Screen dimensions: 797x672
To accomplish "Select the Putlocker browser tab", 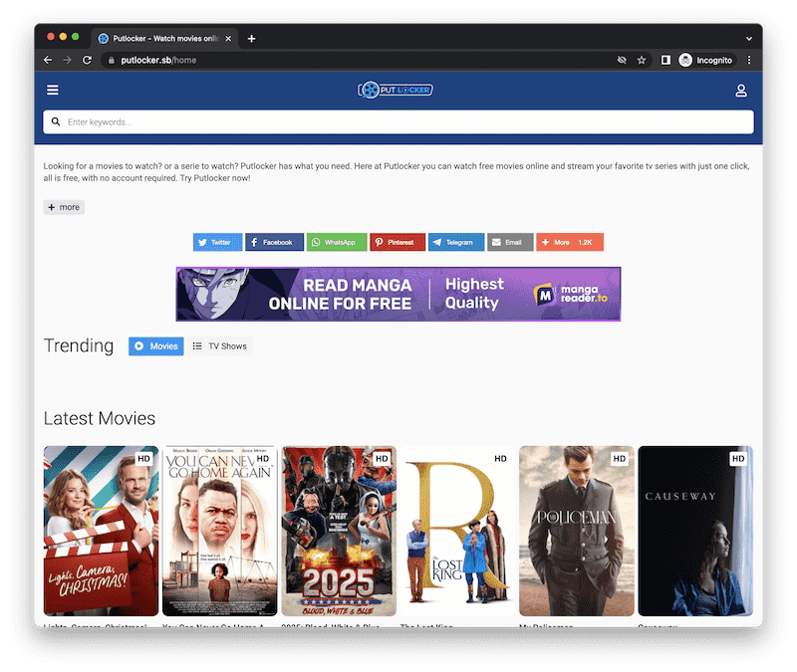I will click(164, 39).
